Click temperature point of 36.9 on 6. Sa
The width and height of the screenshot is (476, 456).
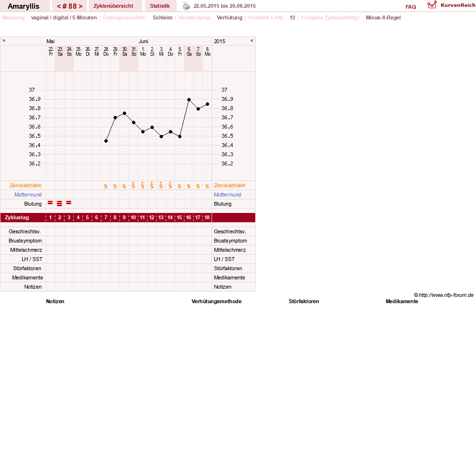point(189,99)
